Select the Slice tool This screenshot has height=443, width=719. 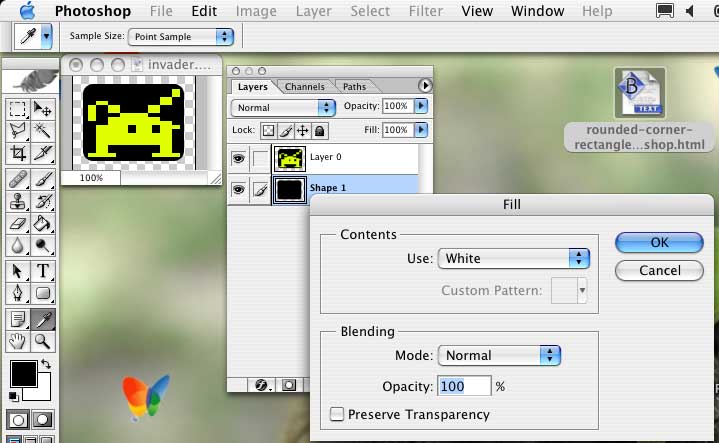coord(43,153)
